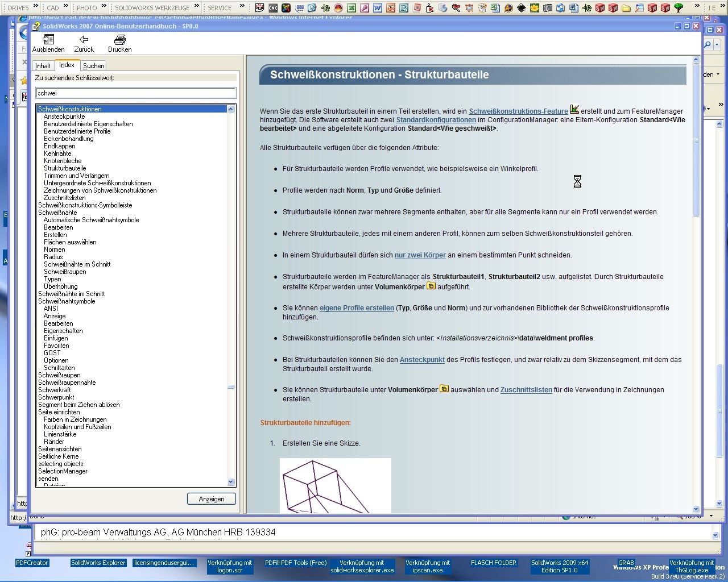
Task: Open the Zuschnittslisten link
Action: pos(526,390)
